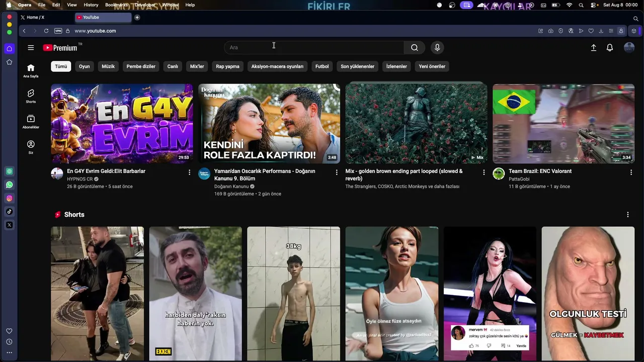Open Shorts from the YouTube sidebar
Screen dimensions: 644x362
click(31, 97)
